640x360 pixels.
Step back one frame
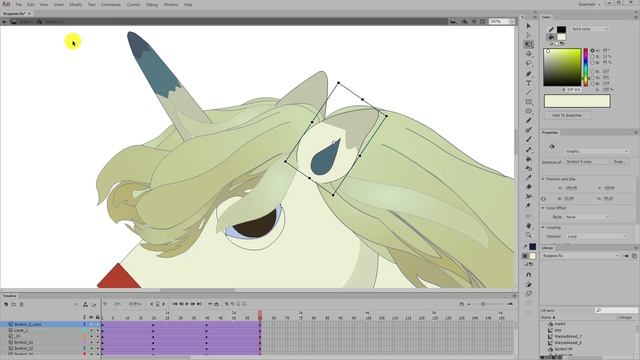coord(181,304)
